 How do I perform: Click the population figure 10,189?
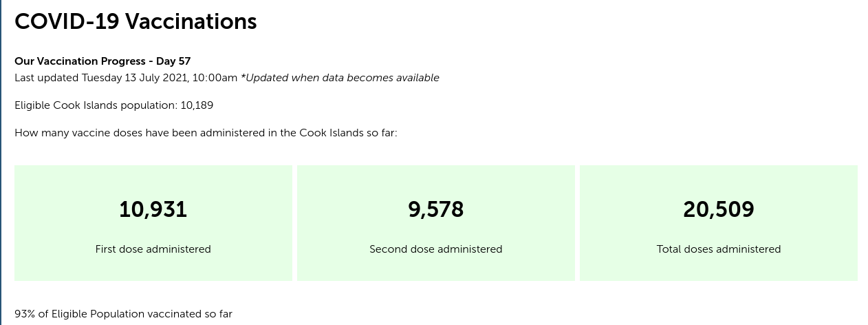coord(197,105)
